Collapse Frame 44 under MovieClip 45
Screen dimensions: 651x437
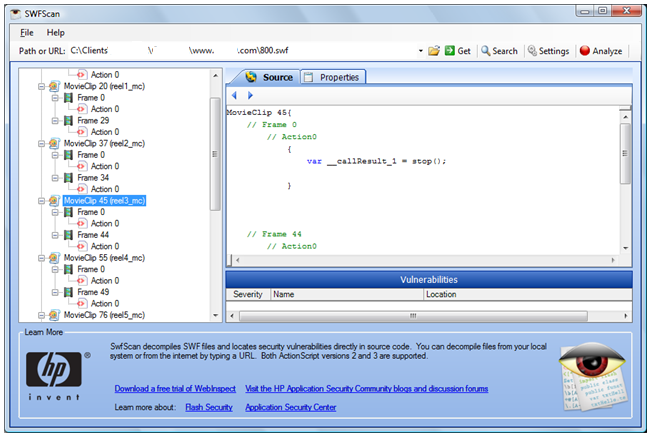pos(55,235)
